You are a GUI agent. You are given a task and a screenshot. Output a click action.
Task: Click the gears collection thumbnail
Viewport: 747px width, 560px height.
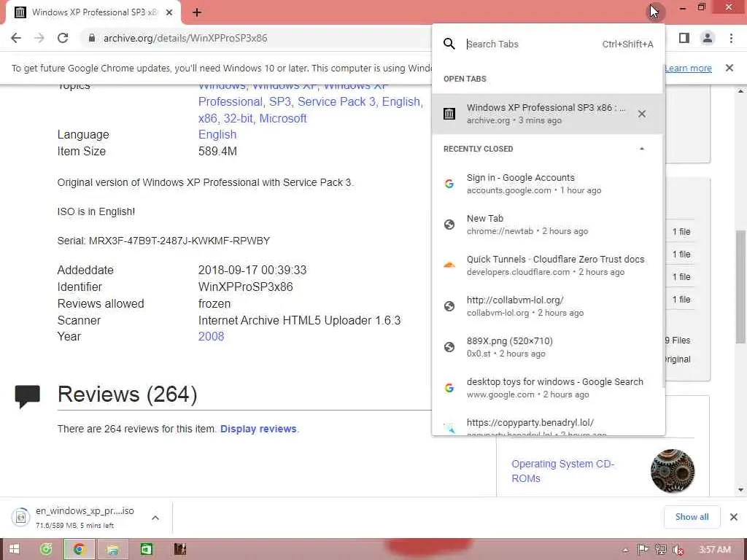672,471
